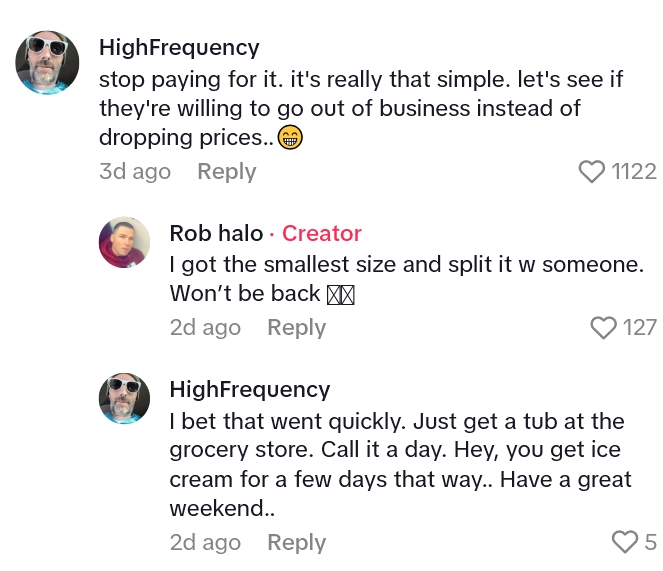
Task: Tap the heart icon beside 5 likes
Action: 624,542
